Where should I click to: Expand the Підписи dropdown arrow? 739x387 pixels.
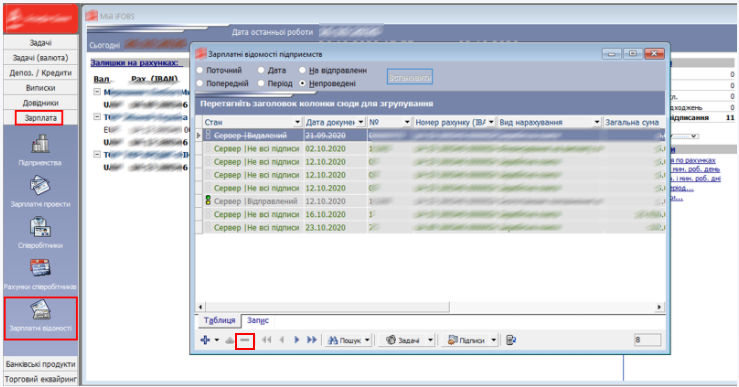point(493,340)
